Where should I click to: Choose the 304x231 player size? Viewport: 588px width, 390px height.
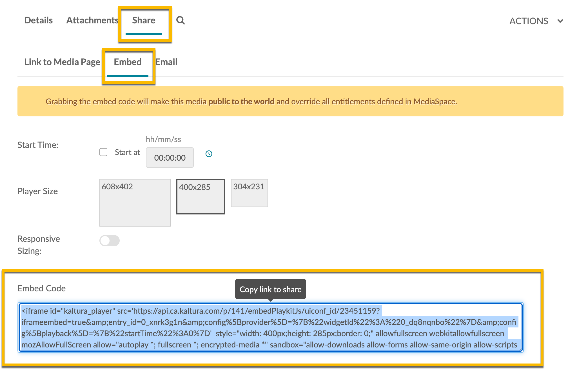[249, 193]
